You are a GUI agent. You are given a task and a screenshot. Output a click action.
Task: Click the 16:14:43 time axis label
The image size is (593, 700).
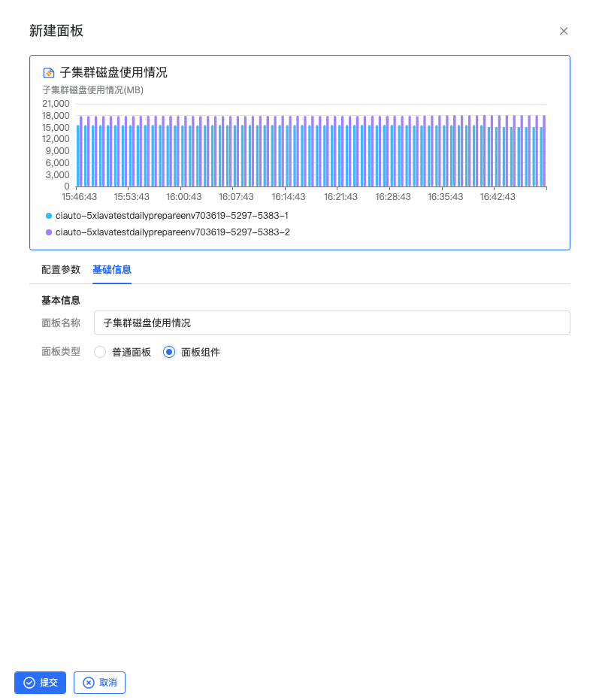pyautogui.click(x=289, y=197)
